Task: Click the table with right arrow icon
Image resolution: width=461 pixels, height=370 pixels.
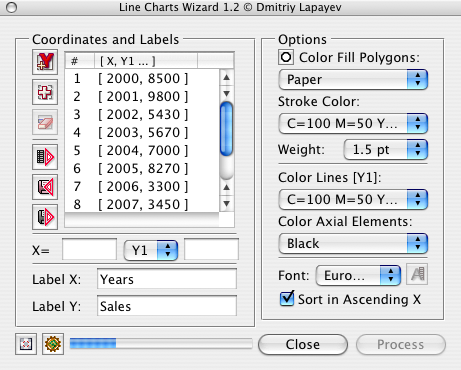Action: [x=45, y=157]
